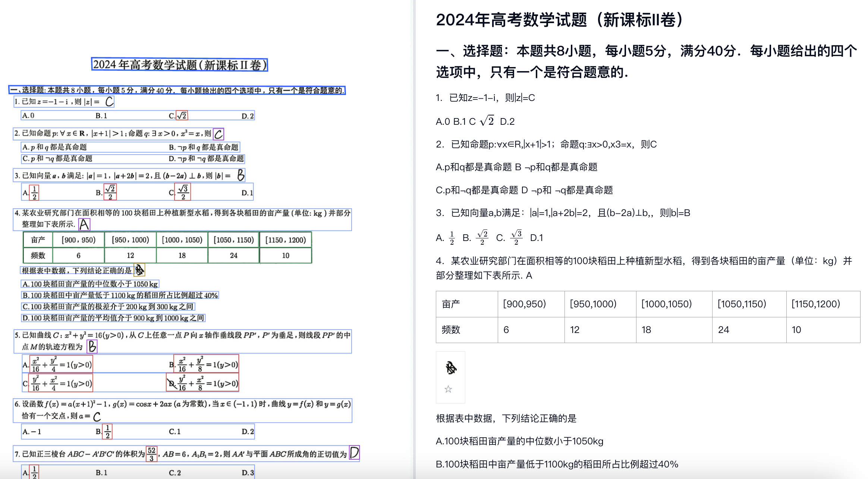Viewport: 868px width, 479px height.
Task: Click the red-boxed option B equation in question 5
Action: (206, 364)
